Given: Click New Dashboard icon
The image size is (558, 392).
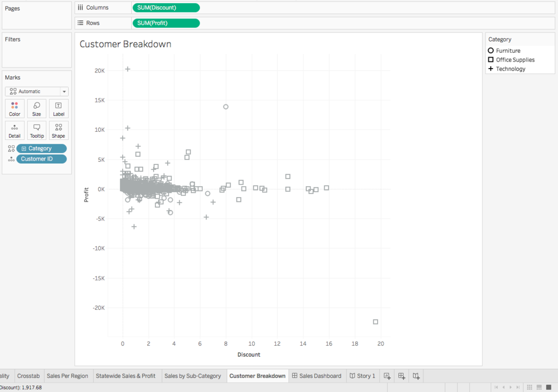Looking at the screenshot, I should (402, 376).
